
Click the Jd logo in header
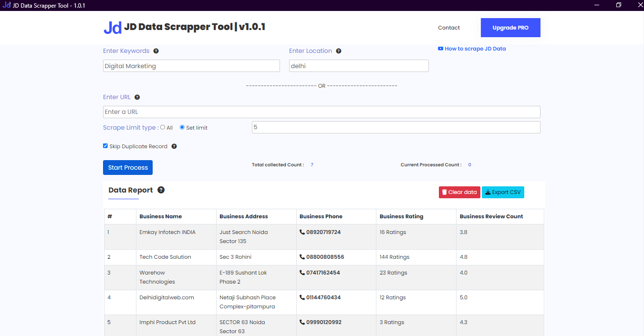pos(113,28)
